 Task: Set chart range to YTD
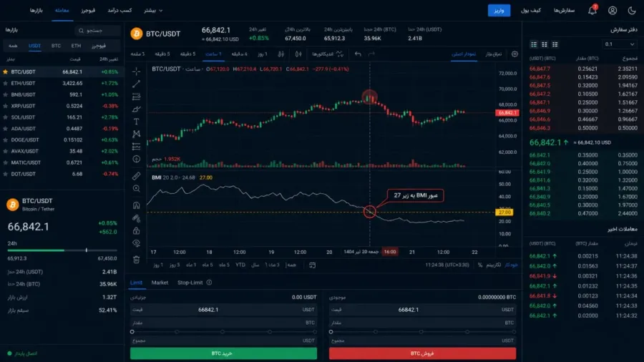click(240, 265)
